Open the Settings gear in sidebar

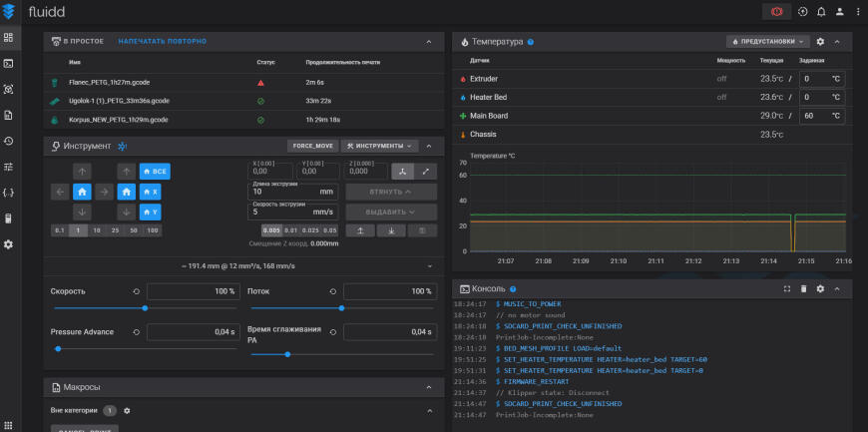(9, 244)
